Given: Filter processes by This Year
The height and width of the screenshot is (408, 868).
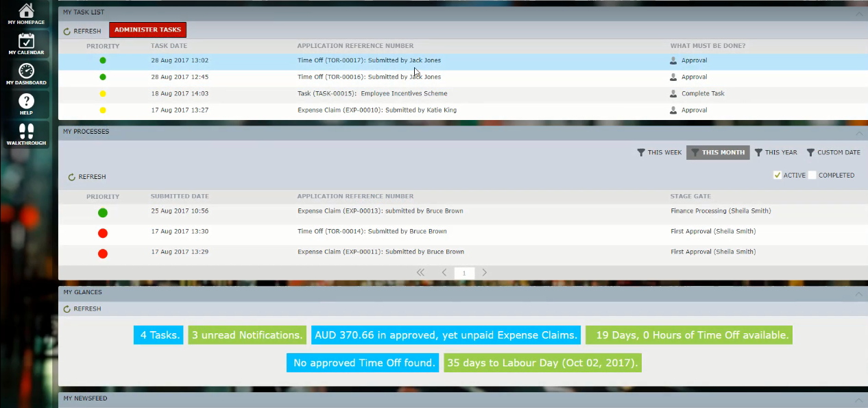Looking at the screenshot, I should pos(776,152).
